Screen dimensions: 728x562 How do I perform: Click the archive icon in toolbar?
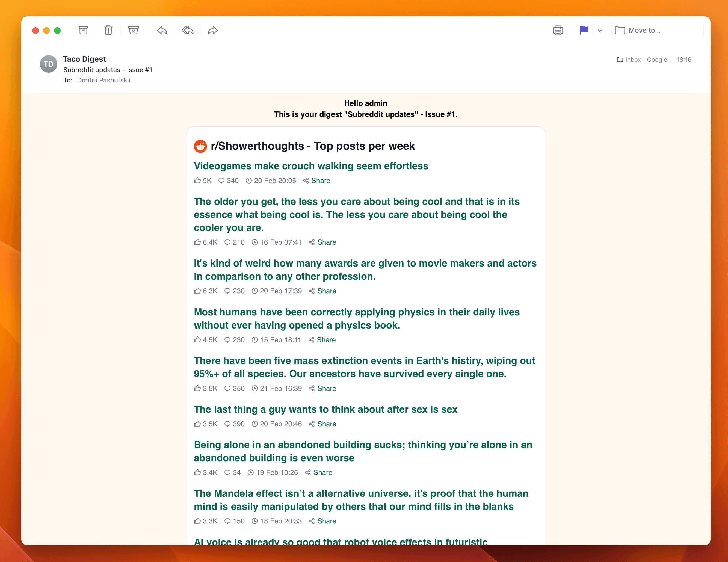pyautogui.click(x=83, y=31)
